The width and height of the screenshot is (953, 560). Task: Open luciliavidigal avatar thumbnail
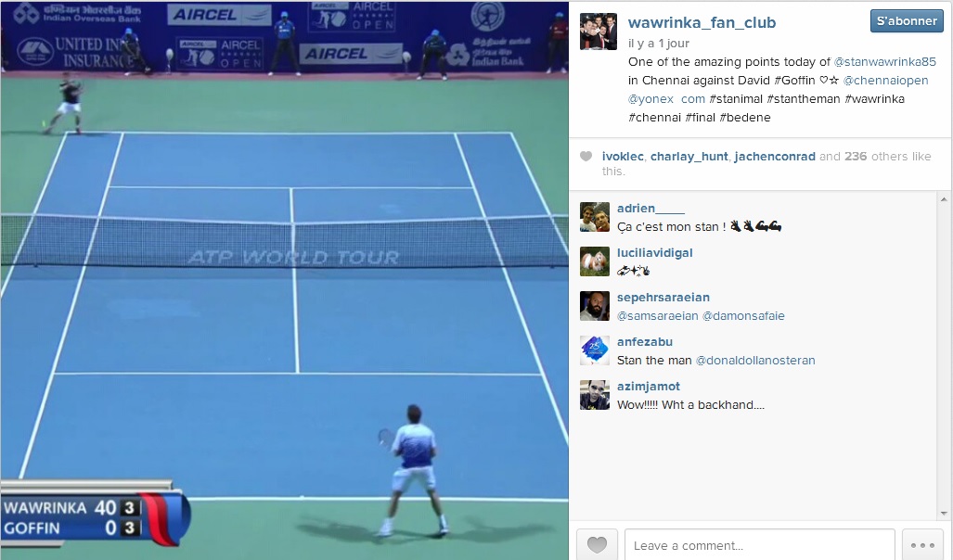tap(595, 261)
